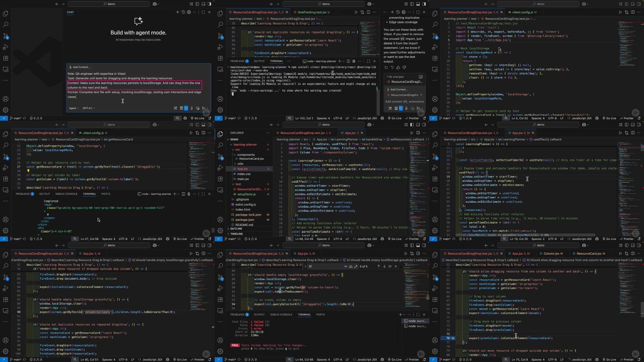Maximize the CHAT panel using the fullscreen icon
This screenshot has height=362, width=644.
coord(203,12)
